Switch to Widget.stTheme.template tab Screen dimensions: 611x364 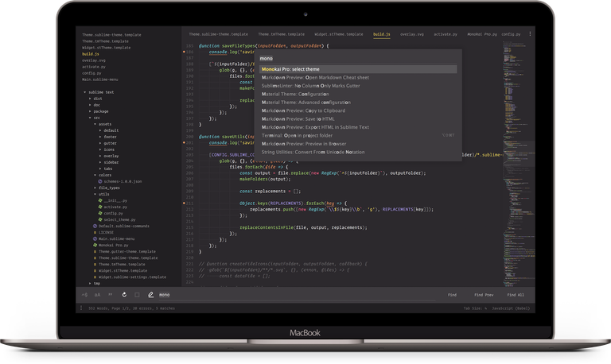[x=339, y=34]
